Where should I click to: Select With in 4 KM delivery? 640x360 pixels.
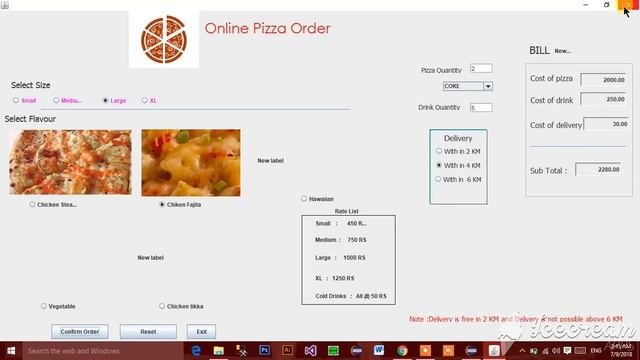click(x=458, y=165)
